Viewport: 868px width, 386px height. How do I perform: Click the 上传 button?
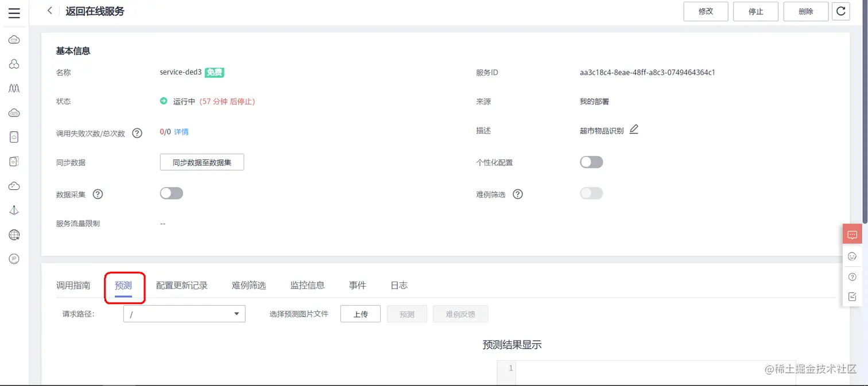click(x=361, y=314)
